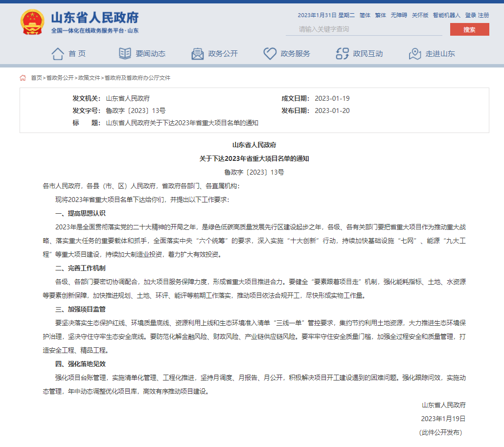
Task: Click the section heading 一、提高思想认识
Action: click(x=80, y=213)
